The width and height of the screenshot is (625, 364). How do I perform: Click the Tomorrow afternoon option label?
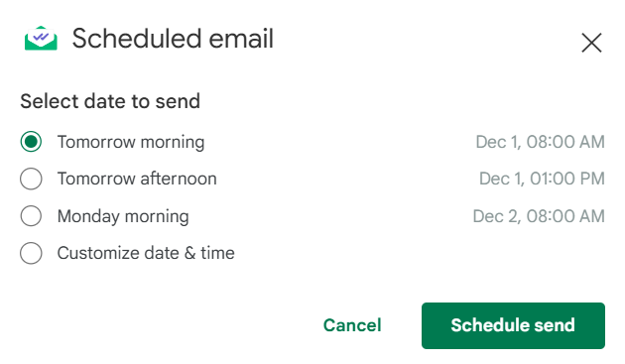pos(137,179)
